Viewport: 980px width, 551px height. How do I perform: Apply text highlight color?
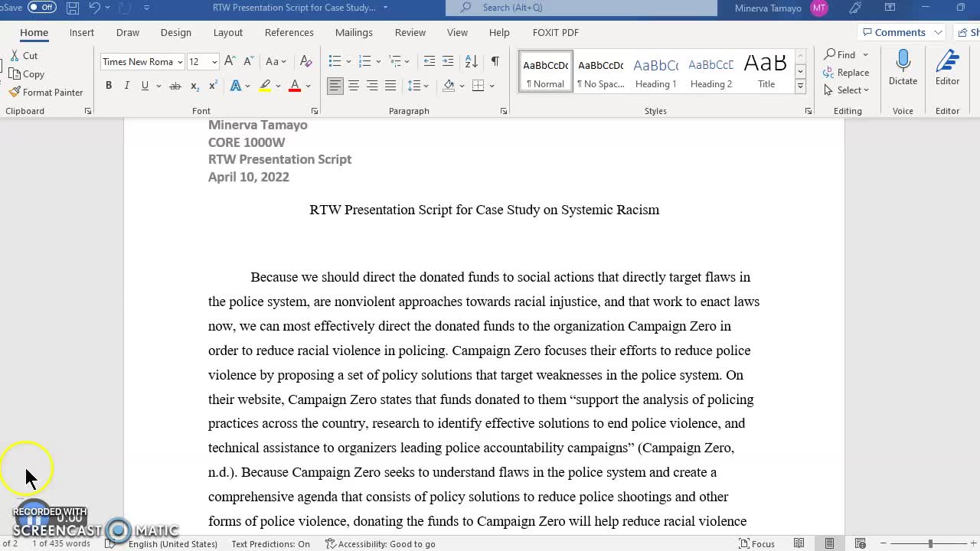coord(265,85)
